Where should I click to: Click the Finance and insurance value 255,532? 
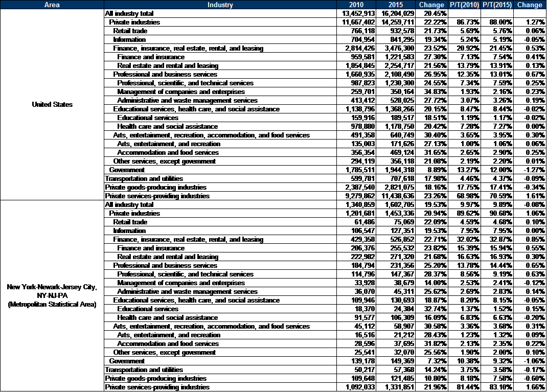396,248
